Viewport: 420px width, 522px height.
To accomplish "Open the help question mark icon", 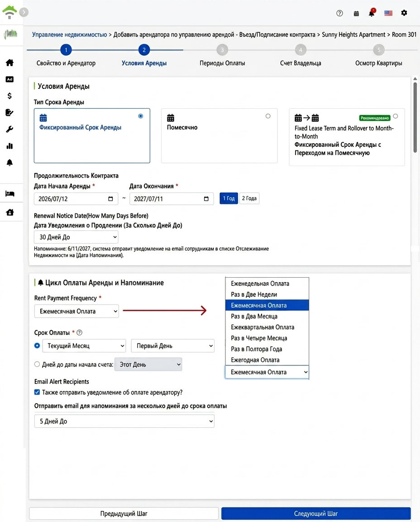I will tap(339, 13).
